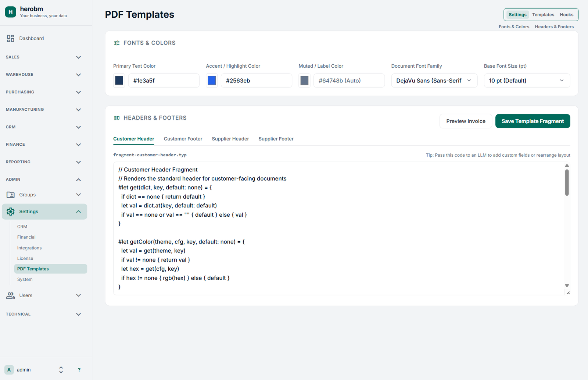
Task: Open the Primary Text Color swatch
Action: coord(119,81)
